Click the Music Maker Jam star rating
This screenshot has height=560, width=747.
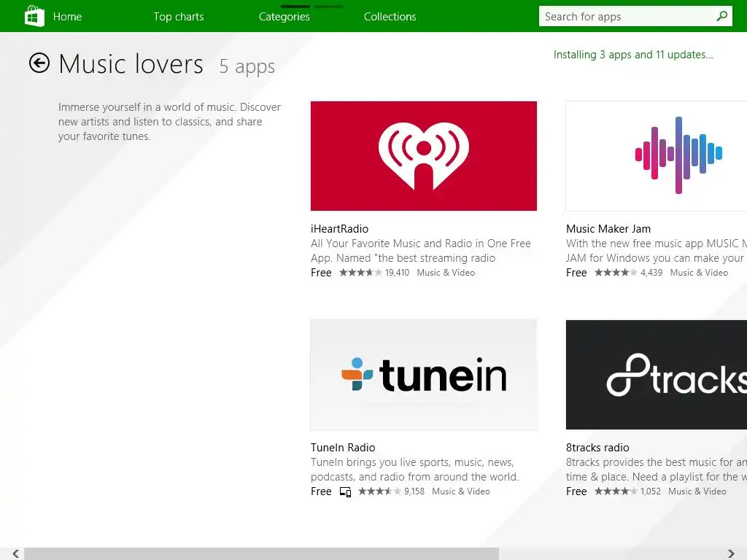(x=616, y=273)
